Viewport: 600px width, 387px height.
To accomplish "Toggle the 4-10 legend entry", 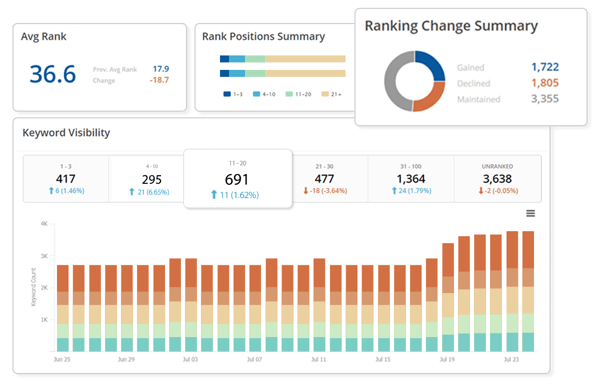I will (x=264, y=94).
